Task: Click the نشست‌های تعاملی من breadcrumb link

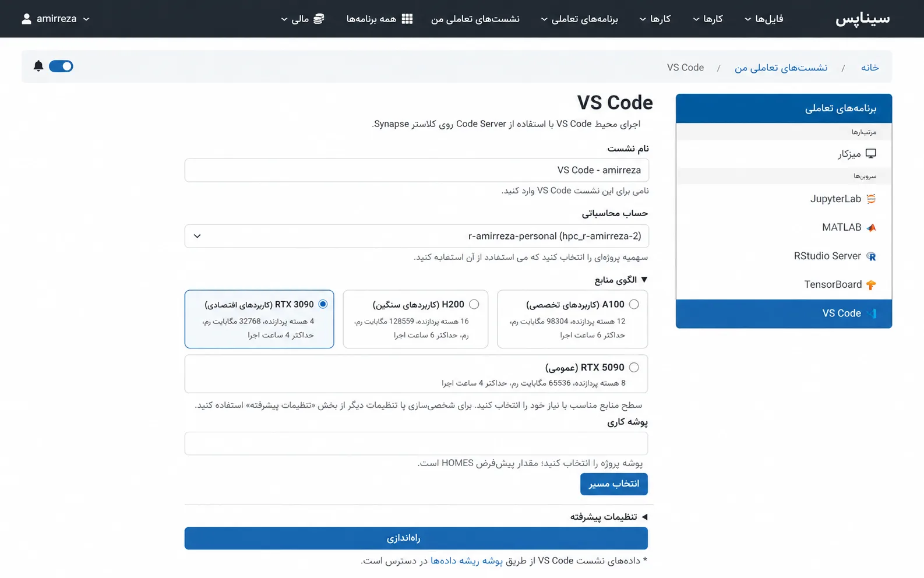Action: [x=781, y=68]
